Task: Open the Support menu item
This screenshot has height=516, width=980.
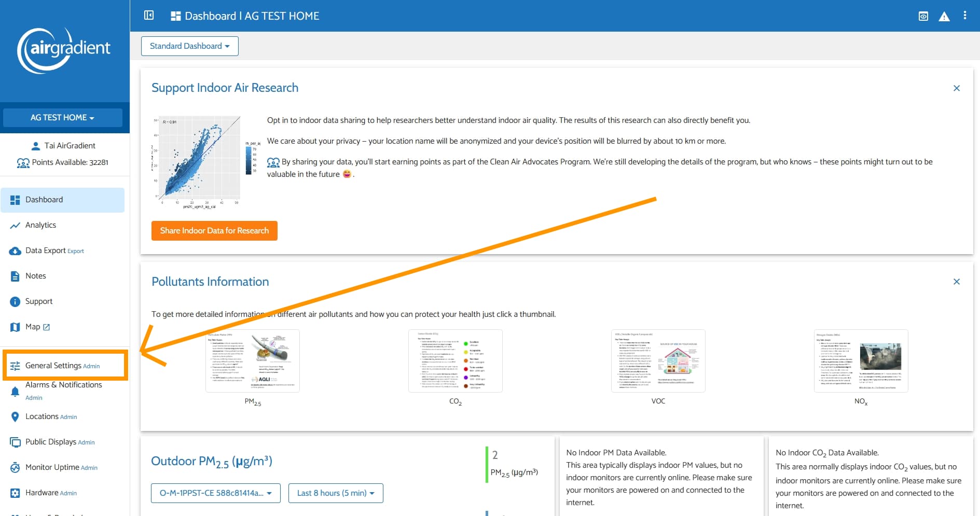Action: point(62,302)
